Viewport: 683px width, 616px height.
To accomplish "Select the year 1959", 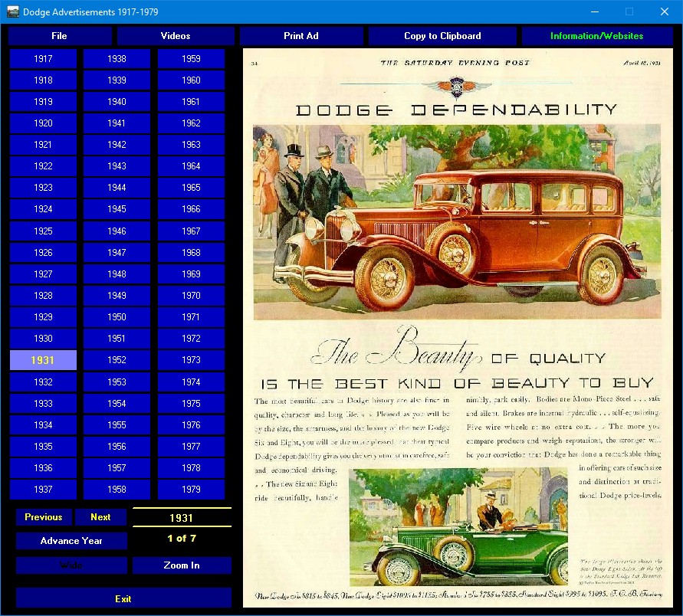I will 191,59.
